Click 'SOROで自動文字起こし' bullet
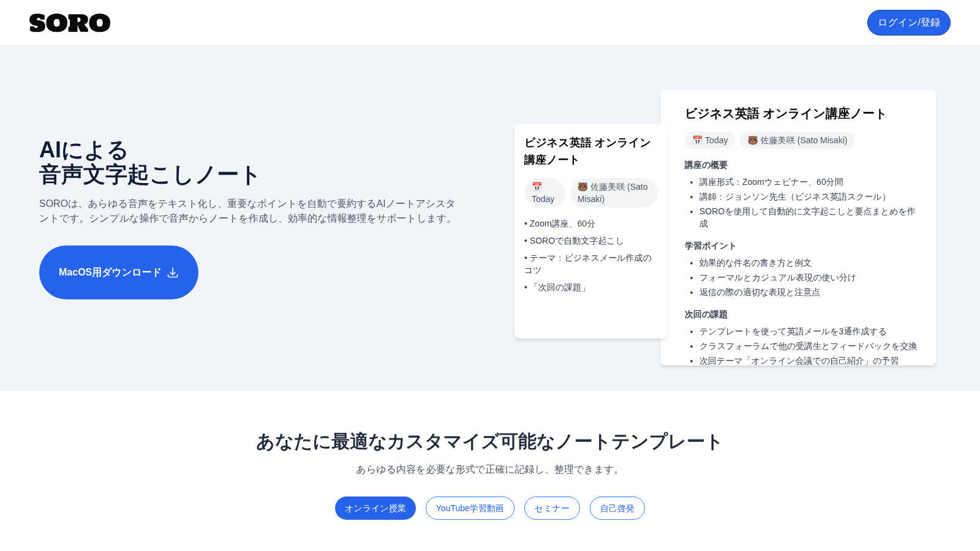This screenshot has height=551, width=980. [x=574, y=241]
